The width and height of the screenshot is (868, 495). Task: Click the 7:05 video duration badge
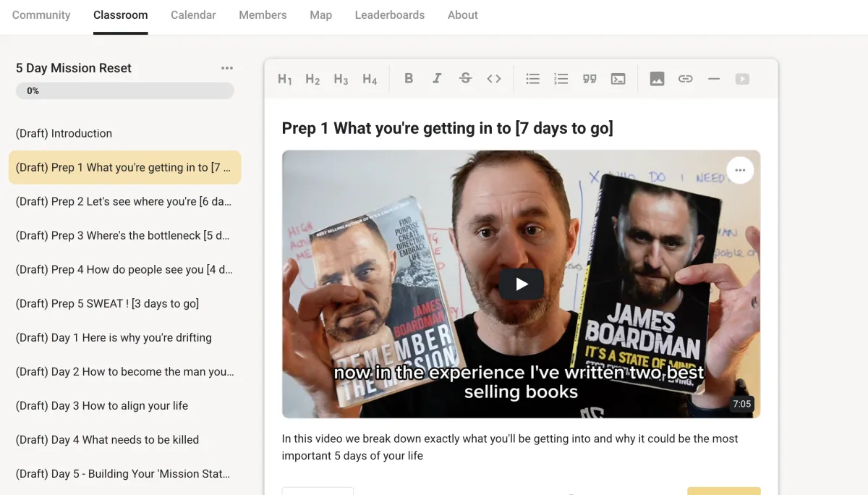[x=742, y=404]
